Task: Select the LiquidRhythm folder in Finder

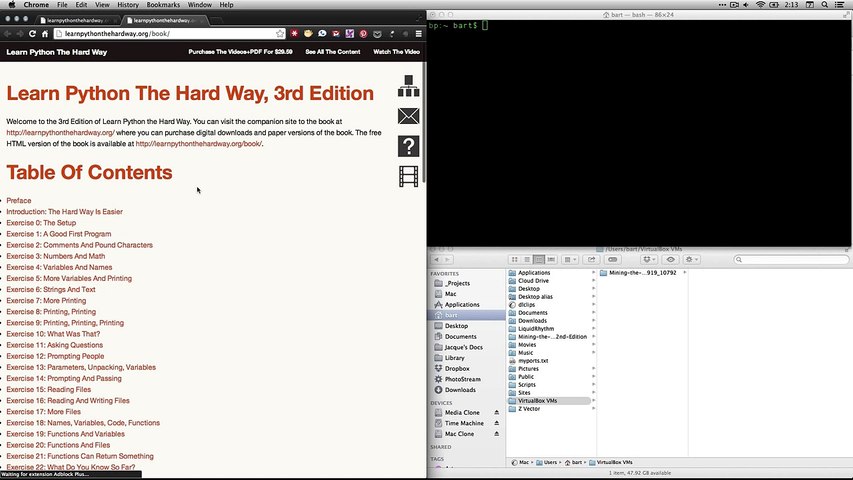Action: click(x=536, y=329)
